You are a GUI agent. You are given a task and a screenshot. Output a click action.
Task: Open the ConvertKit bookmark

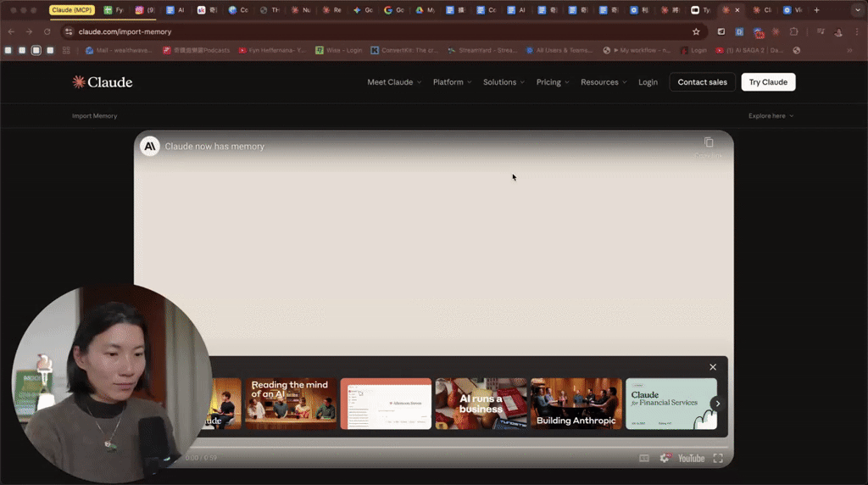[404, 50]
